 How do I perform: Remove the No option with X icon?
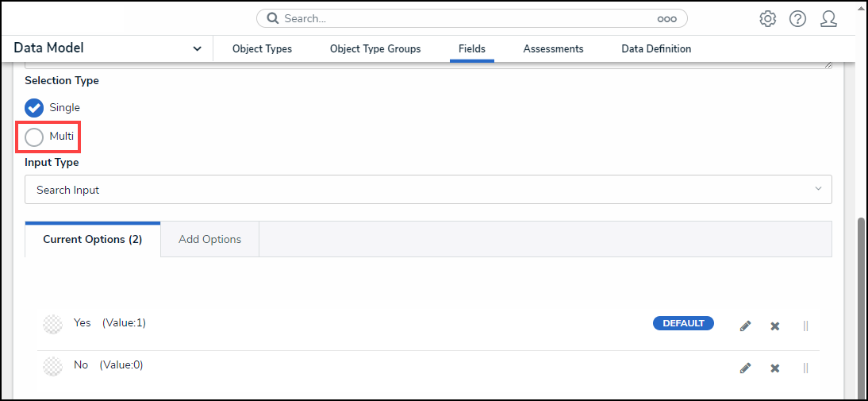[x=775, y=368]
